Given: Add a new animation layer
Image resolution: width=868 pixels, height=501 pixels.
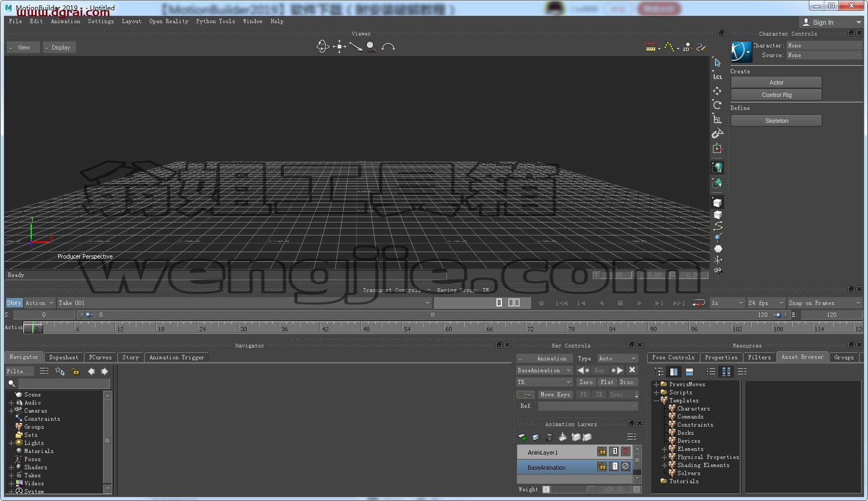Looking at the screenshot, I should click(522, 437).
